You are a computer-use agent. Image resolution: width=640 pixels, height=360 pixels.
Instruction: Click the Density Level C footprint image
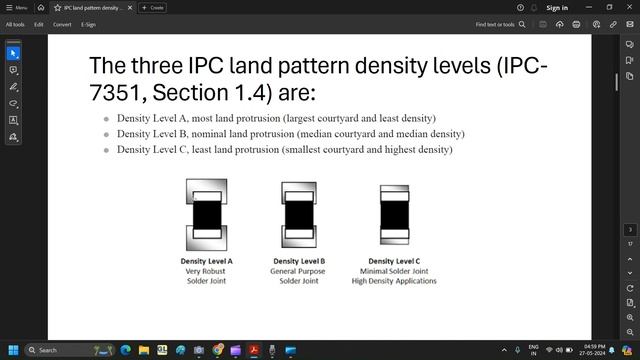pyautogui.click(x=394, y=215)
